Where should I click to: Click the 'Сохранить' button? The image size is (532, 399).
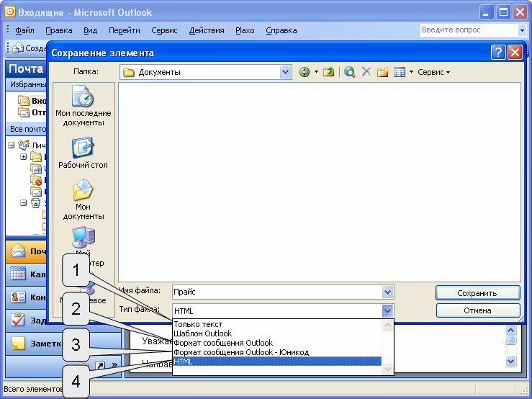[477, 293]
